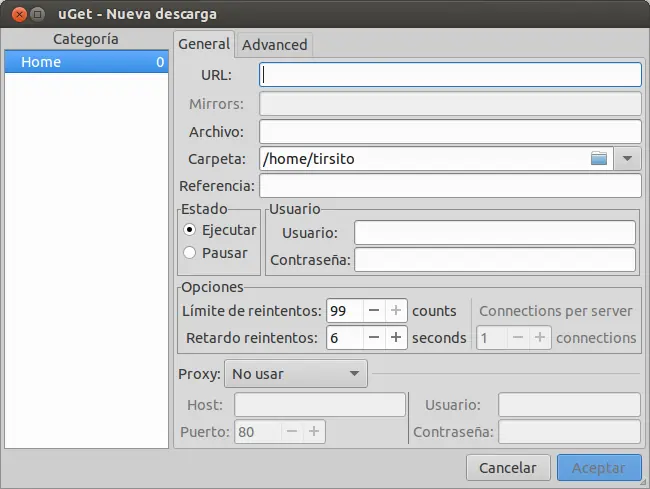Expand the Carpeta folder history dropdown
Viewport: 650px width, 489px height.
[x=627, y=158]
